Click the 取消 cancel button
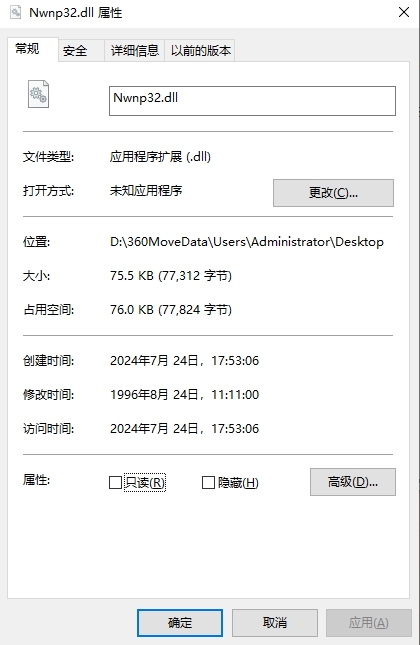 [x=275, y=623]
